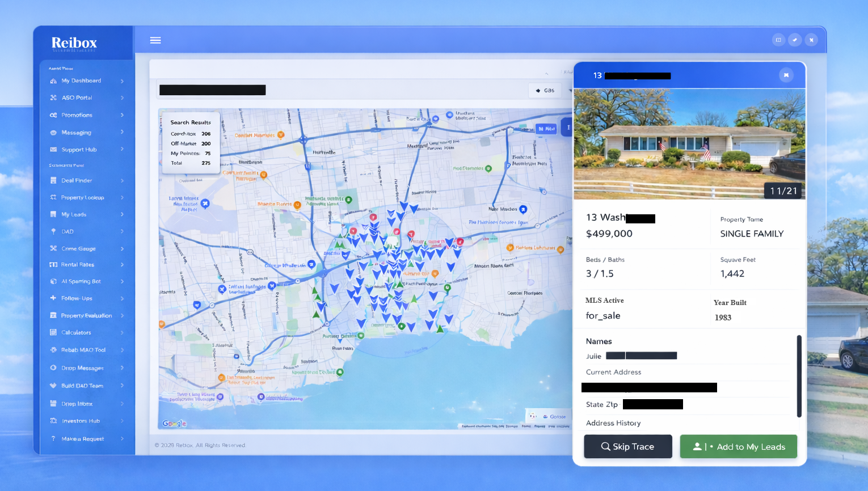Expand the Calculators chevron

[122, 333]
